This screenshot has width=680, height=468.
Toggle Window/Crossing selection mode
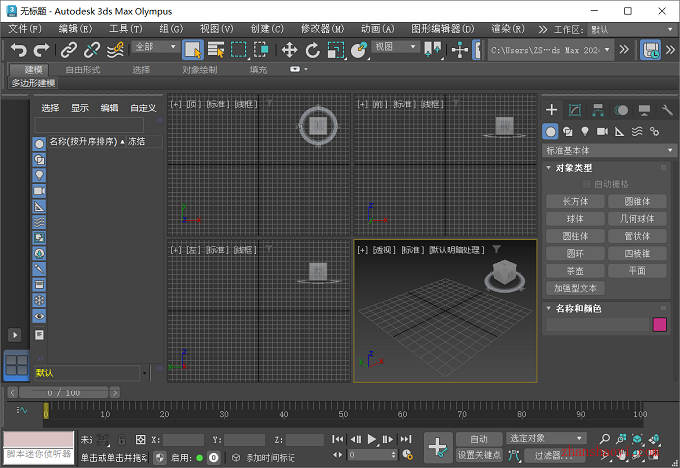click(261, 50)
